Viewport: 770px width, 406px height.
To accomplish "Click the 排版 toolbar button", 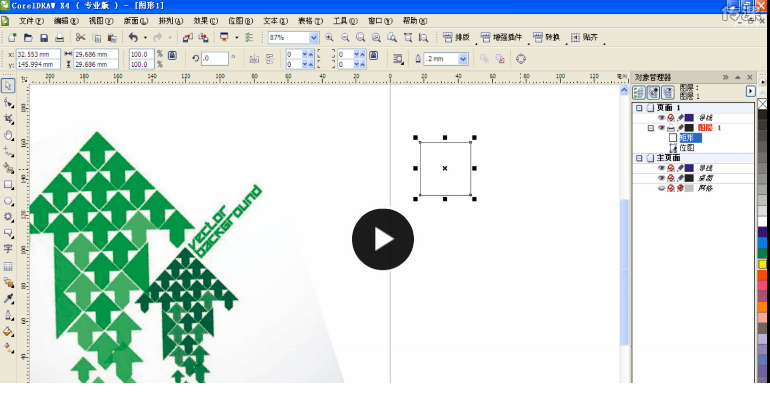I will [456, 37].
